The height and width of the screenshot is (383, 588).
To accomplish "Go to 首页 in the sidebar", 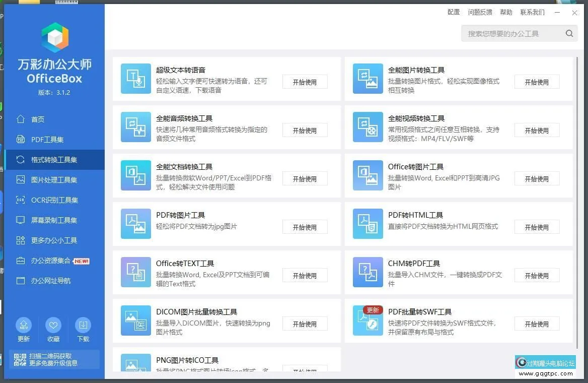I will point(37,119).
